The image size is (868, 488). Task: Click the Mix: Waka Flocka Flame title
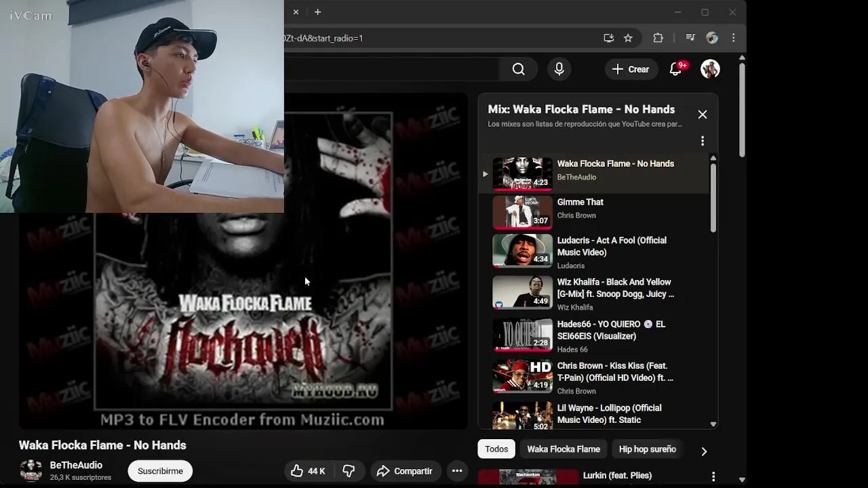pyautogui.click(x=581, y=109)
